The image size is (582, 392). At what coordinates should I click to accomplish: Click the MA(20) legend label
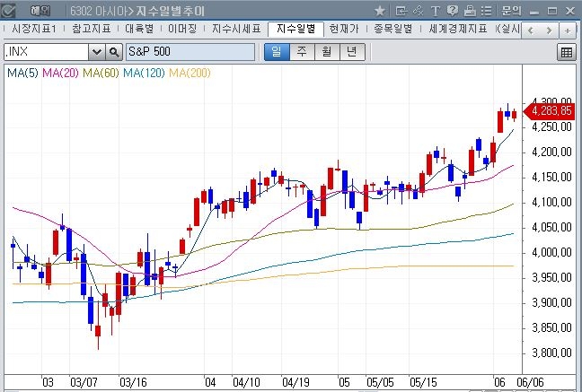[60, 73]
